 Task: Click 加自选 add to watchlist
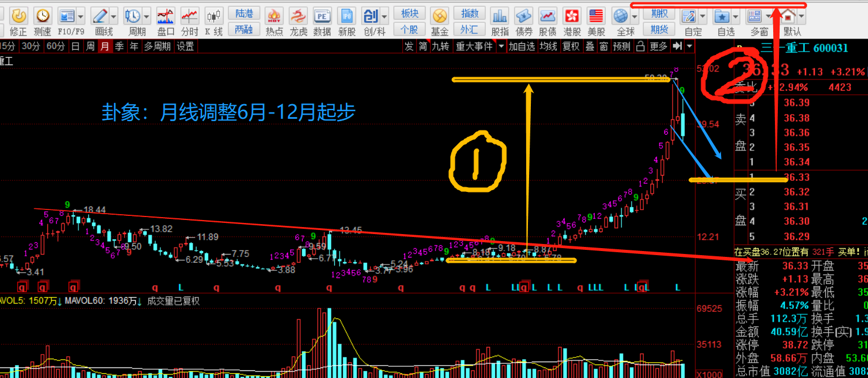(x=522, y=46)
